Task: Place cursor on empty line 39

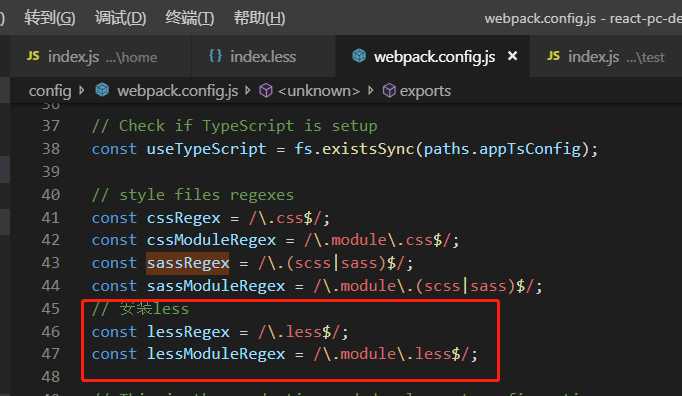Action: tap(344, 172)
